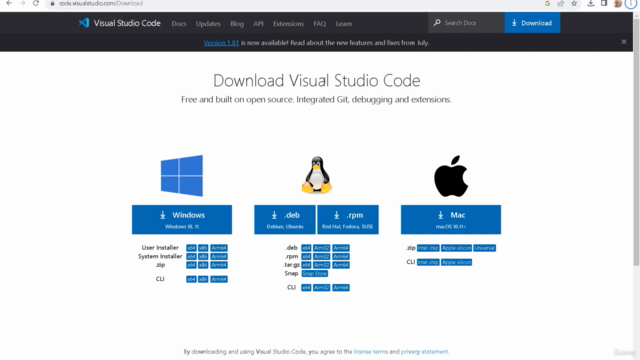The width and height of the screenshot is (640, 360).
Task: Open the Learn menu item
Action: click(x=344, y=24)
